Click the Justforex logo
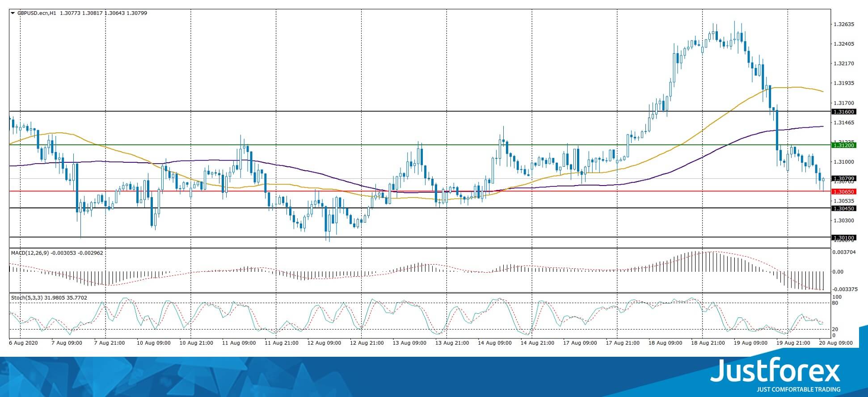This screenshot has width=868, height=397. click(x=775, y=371)
